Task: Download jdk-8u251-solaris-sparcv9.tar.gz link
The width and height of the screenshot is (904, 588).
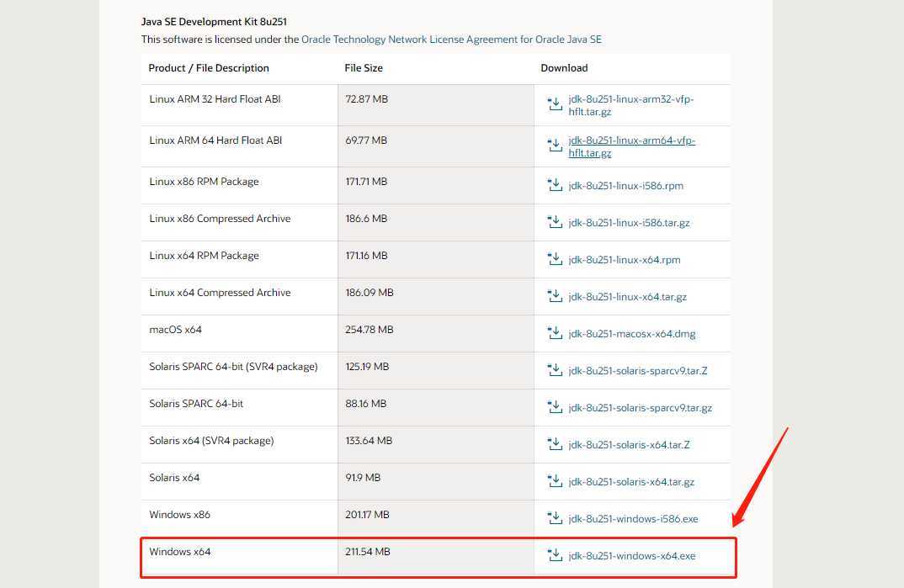Action: 640,408
